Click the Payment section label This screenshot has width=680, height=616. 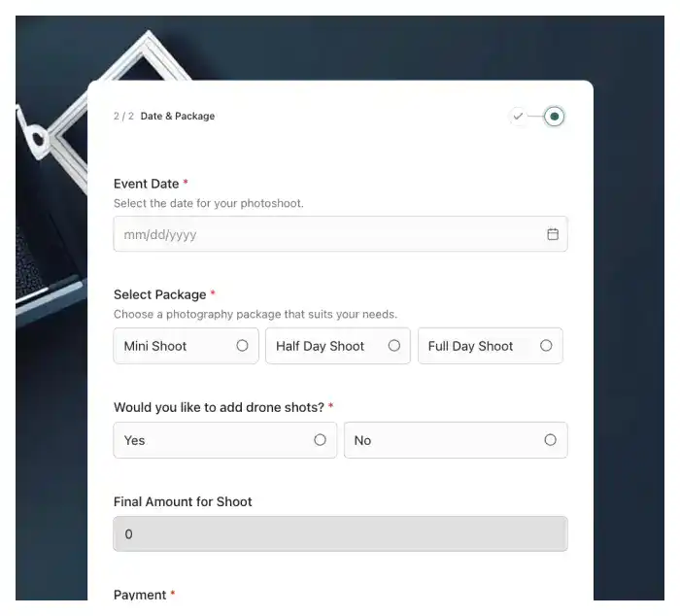click(140, 595)
